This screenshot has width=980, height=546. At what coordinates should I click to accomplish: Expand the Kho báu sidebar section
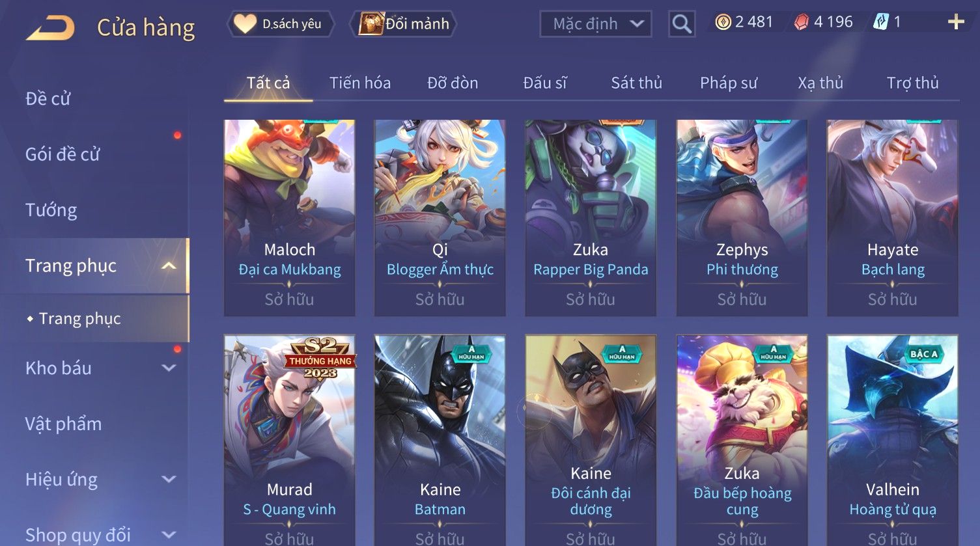(x=169, y=368)
